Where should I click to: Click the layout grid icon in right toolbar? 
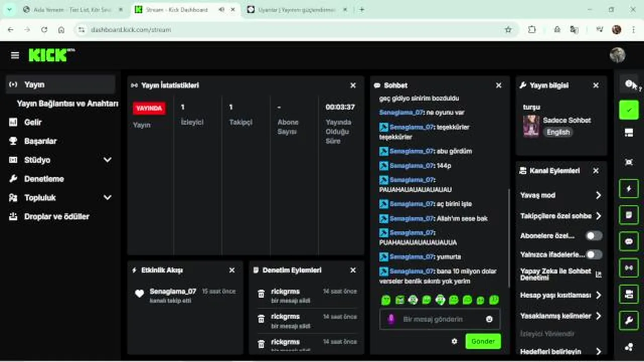click(628, 133)
